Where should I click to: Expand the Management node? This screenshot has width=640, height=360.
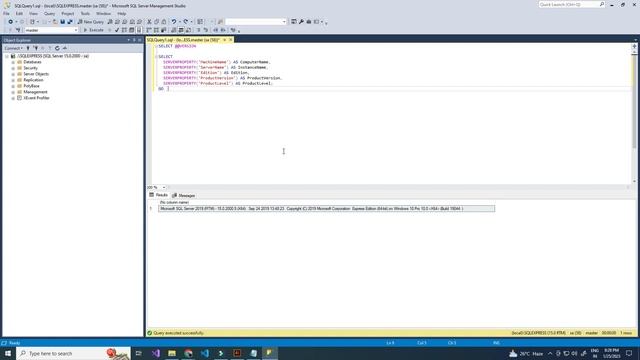point(13,92)
